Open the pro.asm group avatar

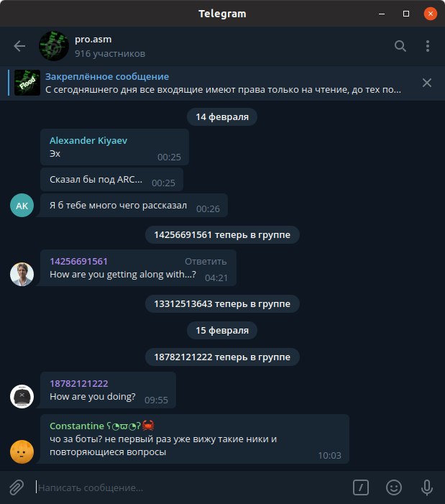click(54, 46)
